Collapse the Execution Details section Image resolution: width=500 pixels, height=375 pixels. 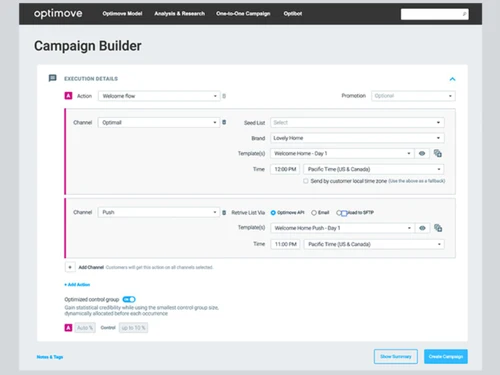[452, 79]
